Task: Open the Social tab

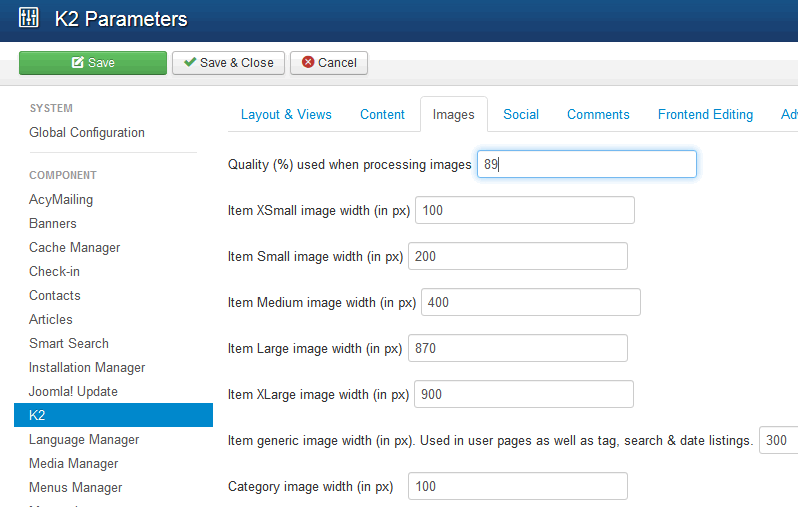Action: pyautogui.click(x=521, y=115)
